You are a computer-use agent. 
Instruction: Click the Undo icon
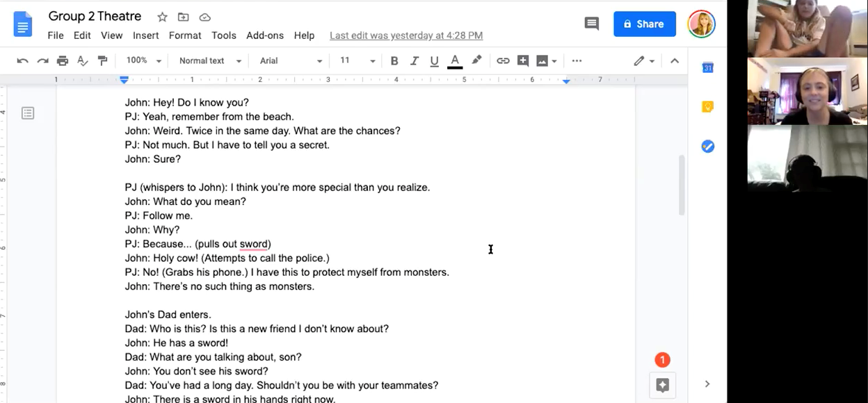tap(23, 61)
